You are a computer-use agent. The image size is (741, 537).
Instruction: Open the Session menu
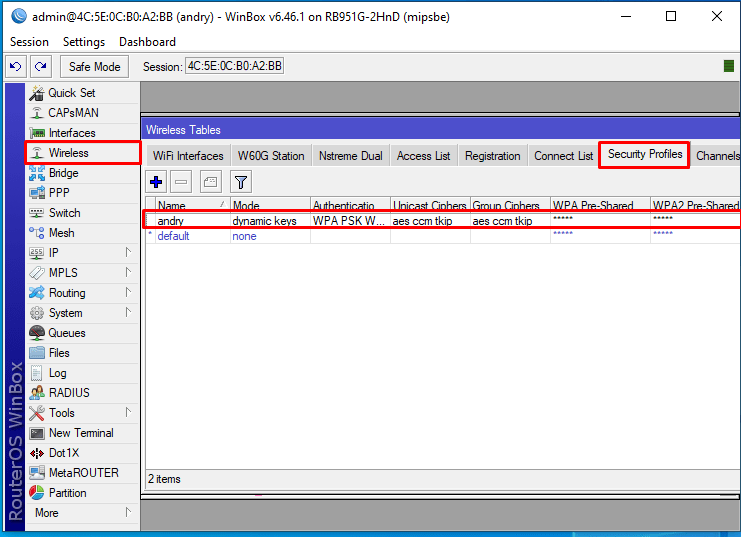pyautogui.click(x=29, y=42)
